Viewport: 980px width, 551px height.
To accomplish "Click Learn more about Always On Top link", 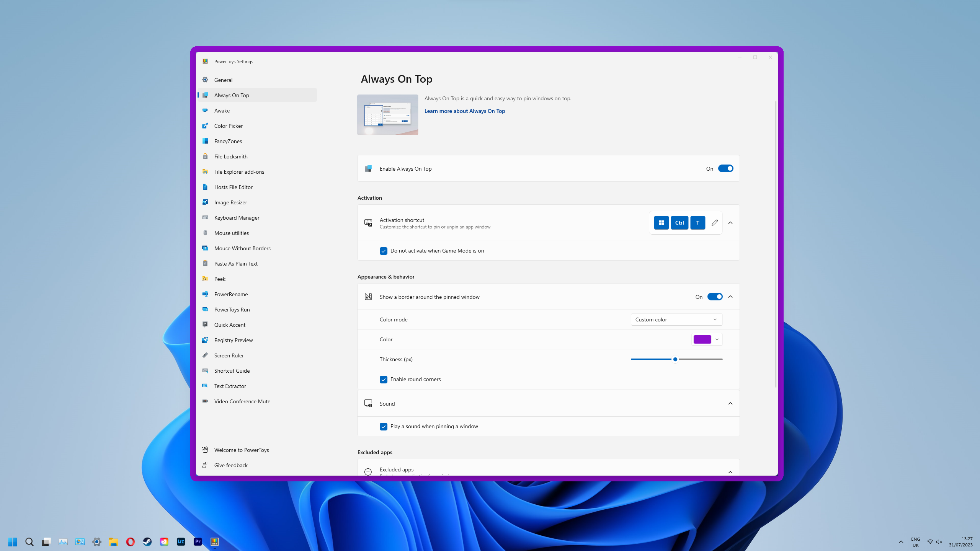I will point(464,110).
